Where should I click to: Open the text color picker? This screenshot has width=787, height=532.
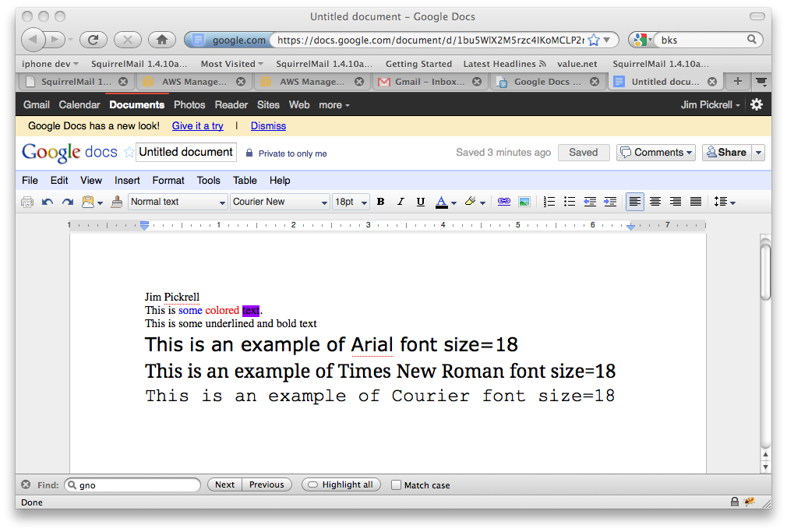point(446,202)
